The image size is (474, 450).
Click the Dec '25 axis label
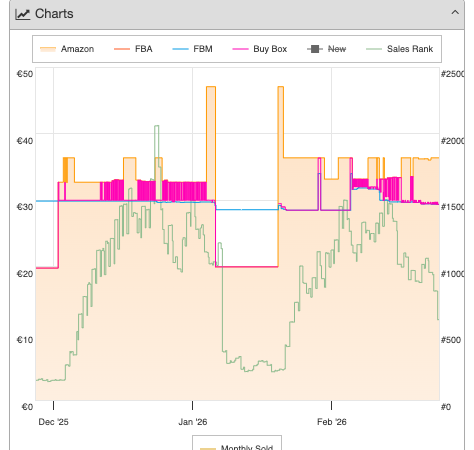(x=53, y=422)
